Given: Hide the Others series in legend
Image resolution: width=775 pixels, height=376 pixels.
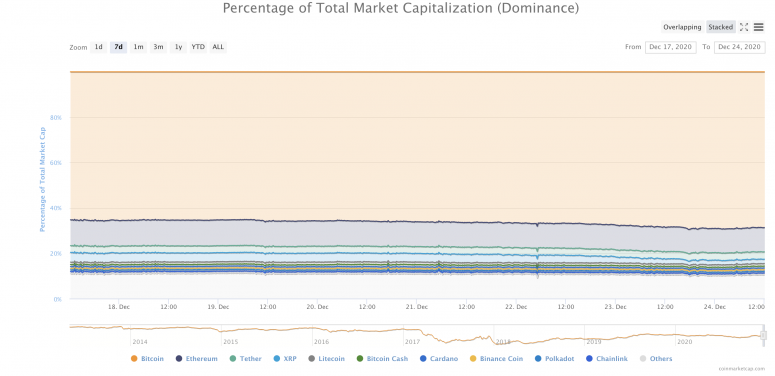Looking at the screenshot, I should (x=656, y=359).
